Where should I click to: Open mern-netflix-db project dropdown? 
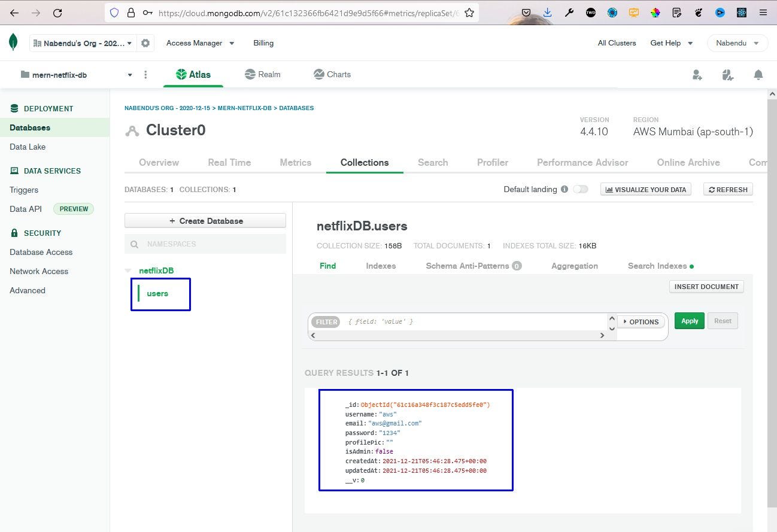coord(77,75)
